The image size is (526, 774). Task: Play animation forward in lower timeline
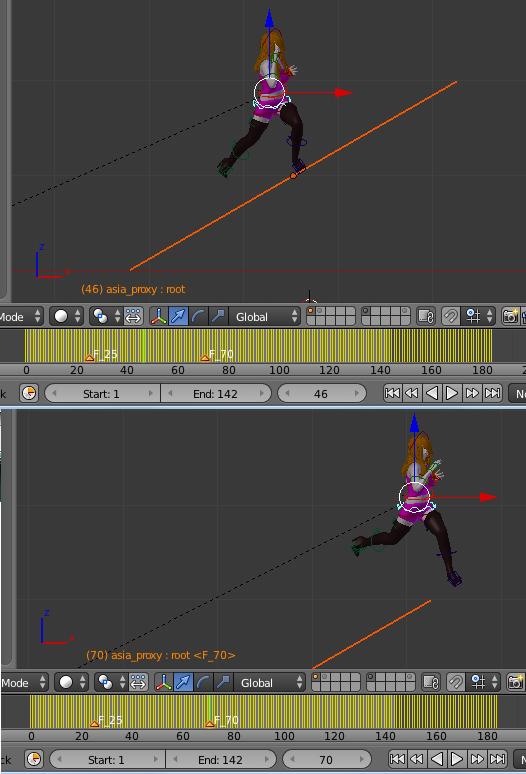pos(456,759)
